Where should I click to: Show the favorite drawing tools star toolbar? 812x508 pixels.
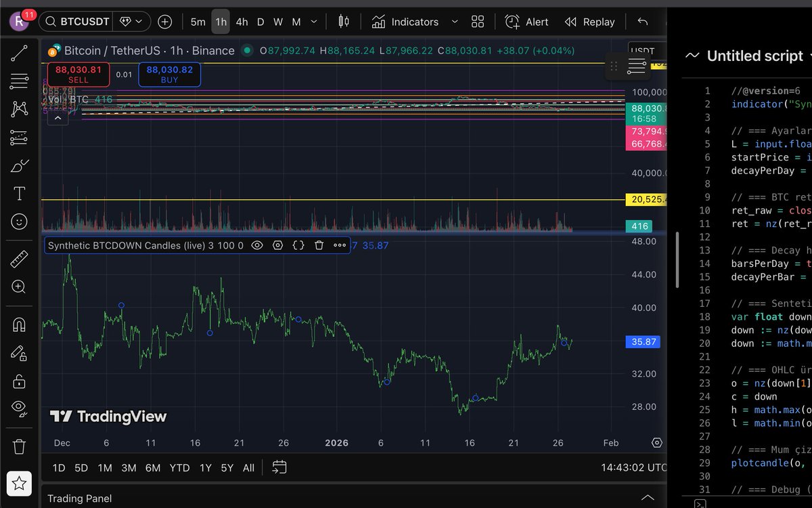[19, 483]
